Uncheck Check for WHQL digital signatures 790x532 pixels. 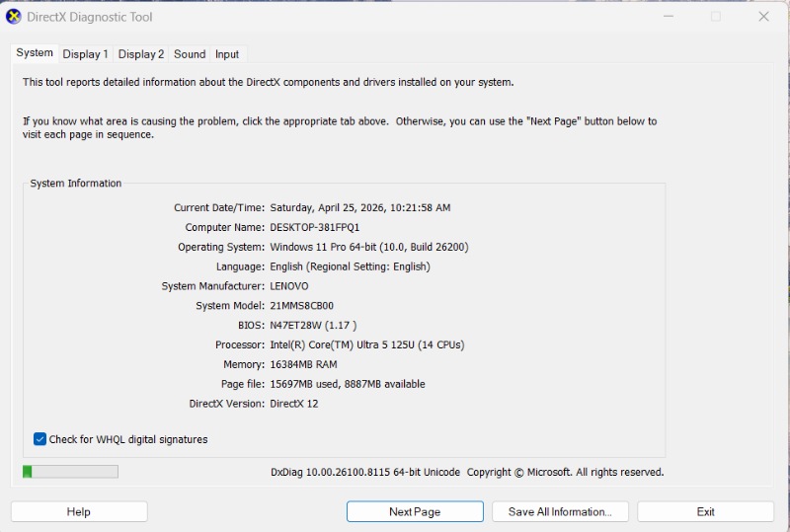pyautogui.click(x=40, y=439)
